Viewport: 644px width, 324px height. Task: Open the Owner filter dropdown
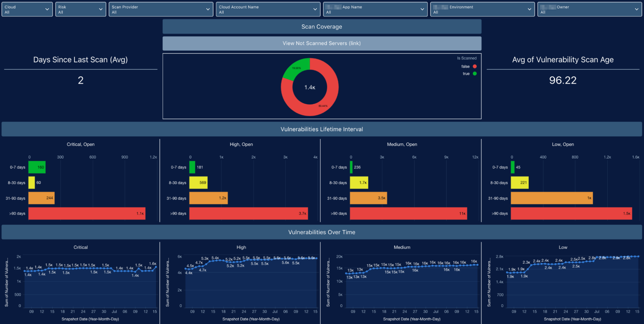click(x=590, y=9)
